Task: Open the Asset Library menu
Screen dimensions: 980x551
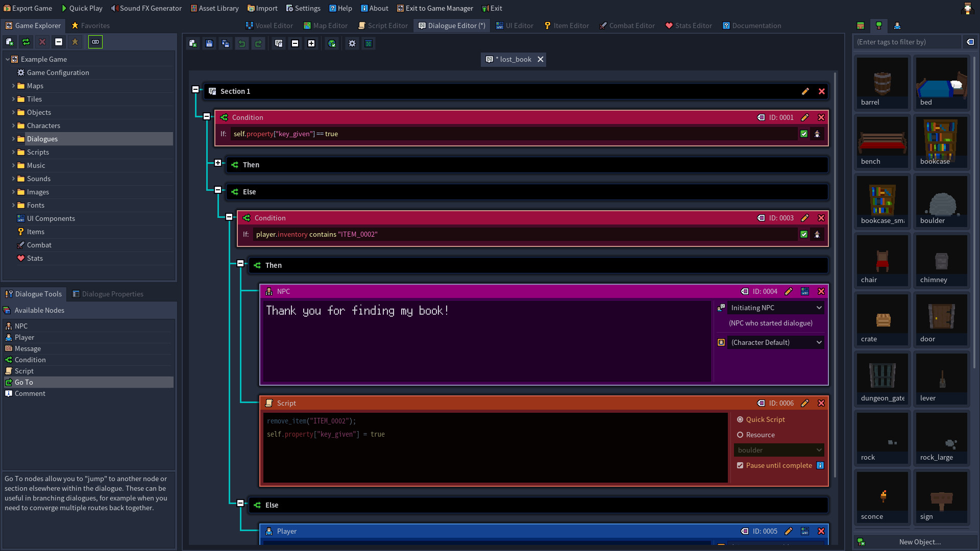Action: coord(214,8)
